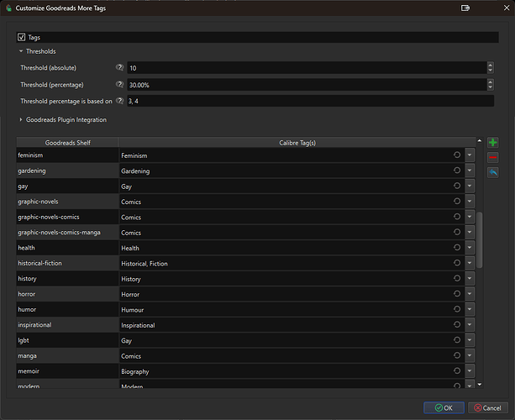Click the title bar icon left of close

(465, 8)
